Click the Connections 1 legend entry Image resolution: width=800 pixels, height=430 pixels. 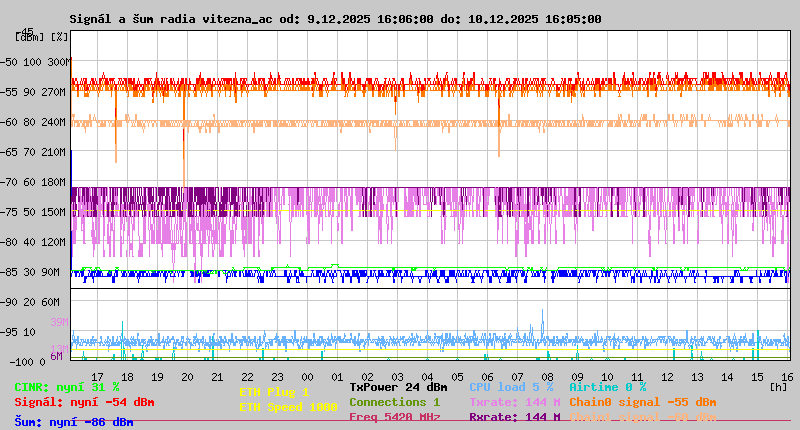click(394, 402)
